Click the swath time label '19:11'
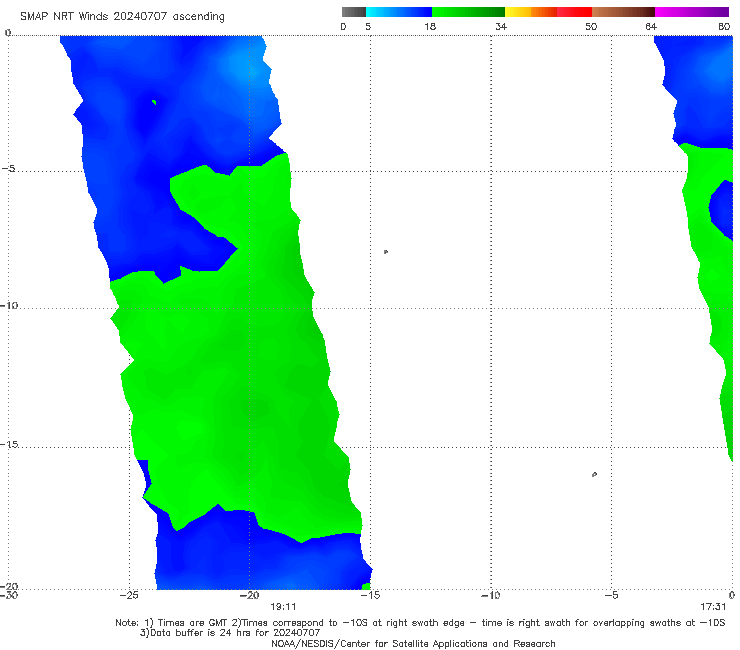Image resolution: width=740 pixels, height=650 pixels. click(283, 607)
